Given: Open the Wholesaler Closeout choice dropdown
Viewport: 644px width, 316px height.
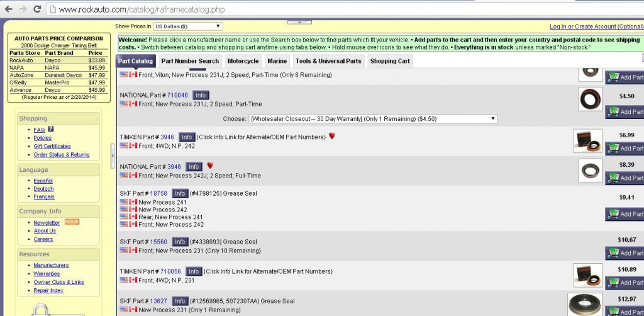Looking at the screenshot, I should point(373,119).
